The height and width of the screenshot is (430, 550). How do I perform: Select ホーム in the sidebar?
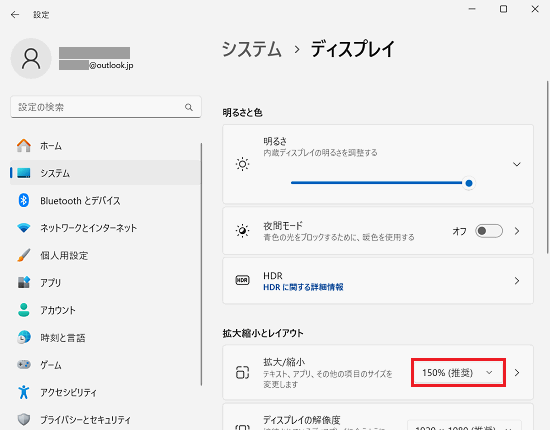tap(105, 146)
